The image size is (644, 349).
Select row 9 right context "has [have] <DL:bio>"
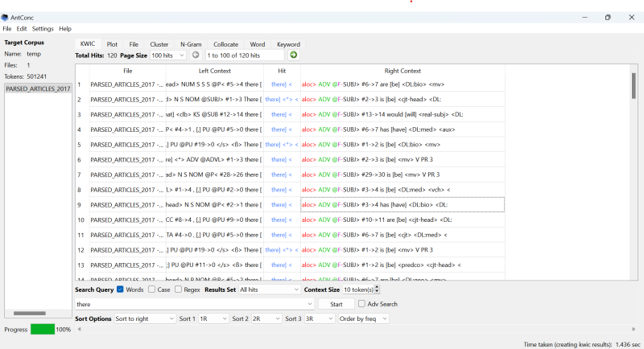click(402, 204)
